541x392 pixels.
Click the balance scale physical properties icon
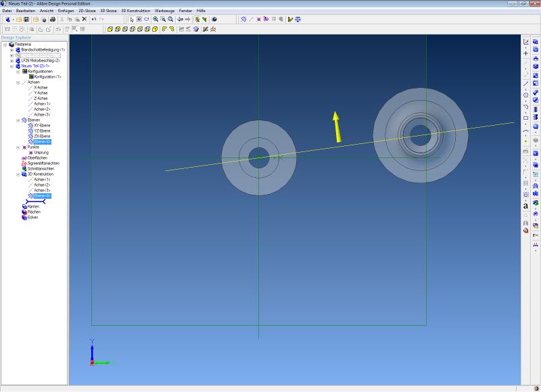point(298,20)
